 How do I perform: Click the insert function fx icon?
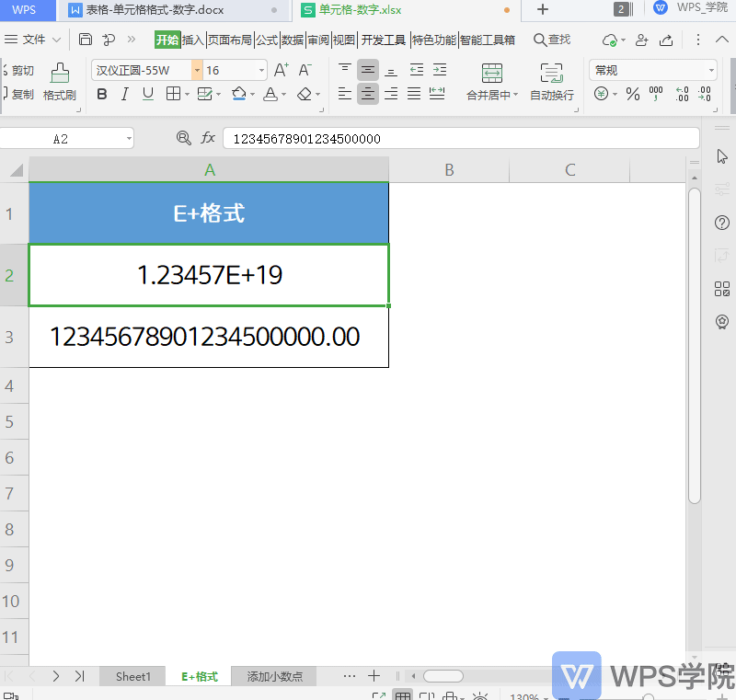[208, 138]
